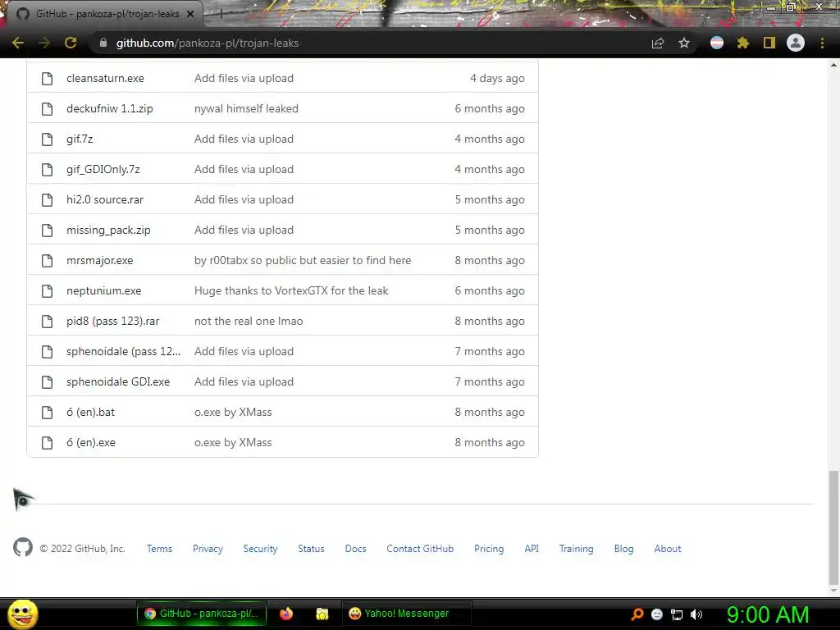Open pid8 (pass 123).rar file

pos(113,321)
